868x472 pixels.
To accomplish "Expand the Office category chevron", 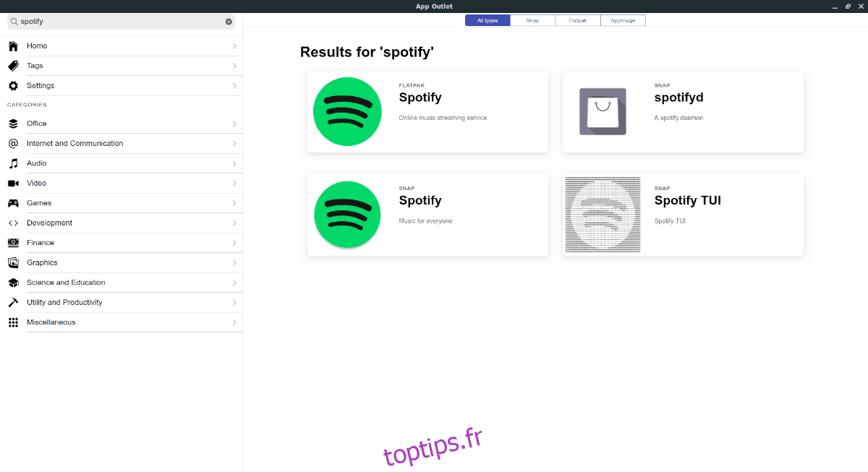I will [x=234, y=124].
